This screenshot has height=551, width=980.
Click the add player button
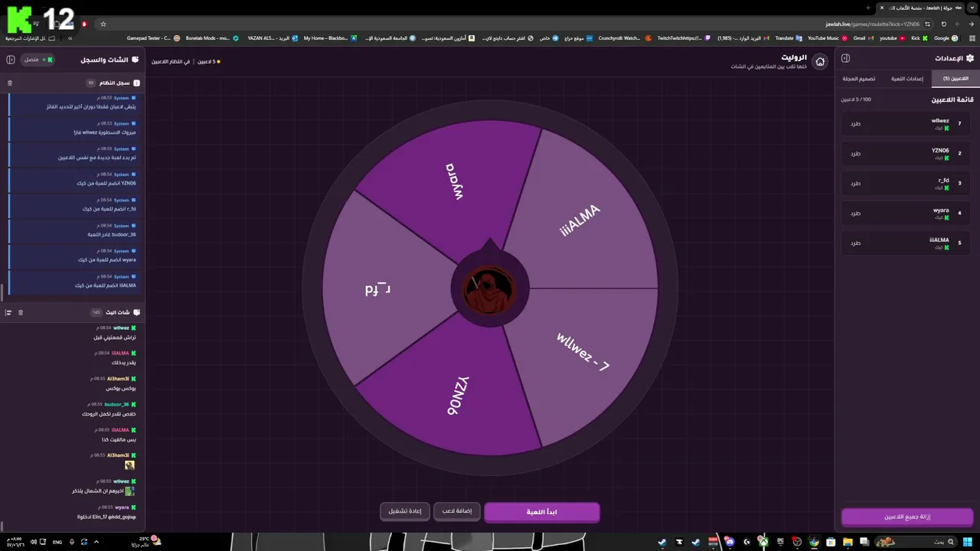457,511
